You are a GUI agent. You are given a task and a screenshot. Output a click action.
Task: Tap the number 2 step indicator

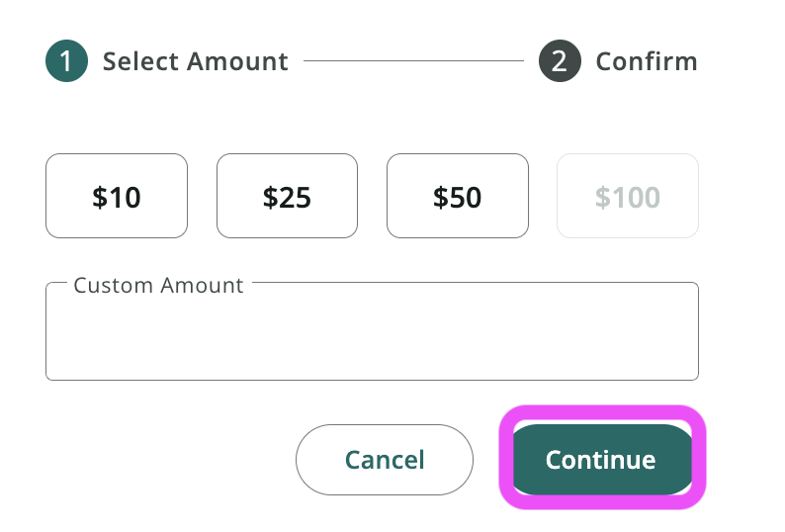(560, 61)
